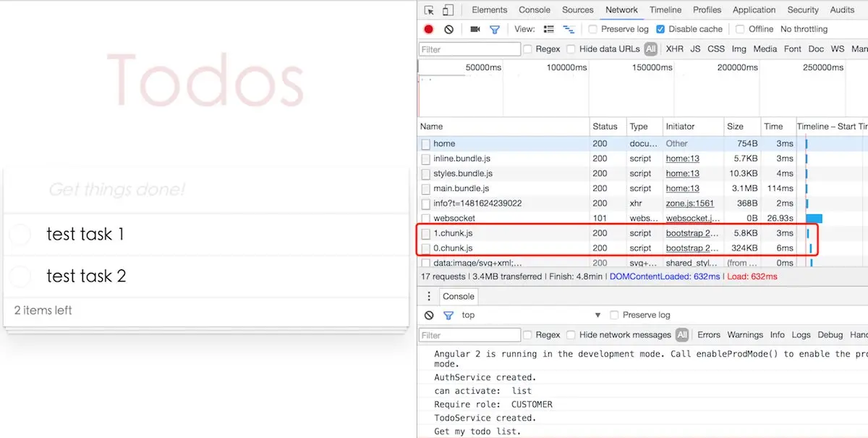
Task: Sort requests by Status column header
Action: coord(608,127)
